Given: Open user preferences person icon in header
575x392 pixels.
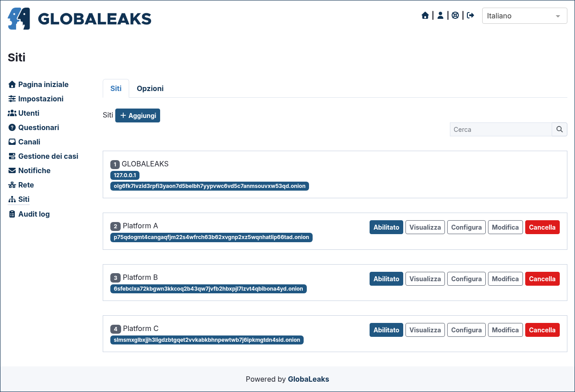Looking at the screenshot, I should (x=440, y=16).
